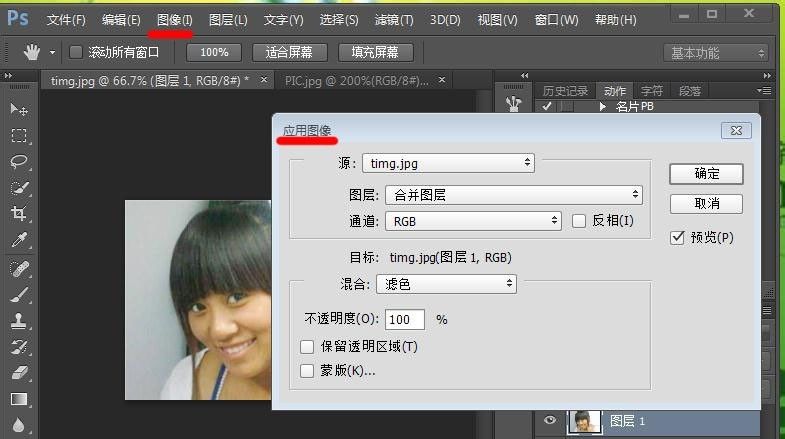
Task: Select the Move tool
Action: [x=18, y=109]
